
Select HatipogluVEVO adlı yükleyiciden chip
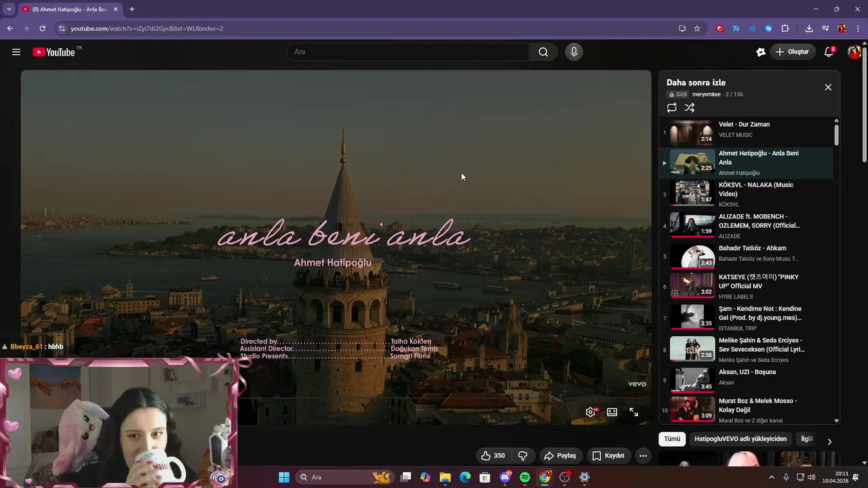pyautogui.click(x=741, y=439)
